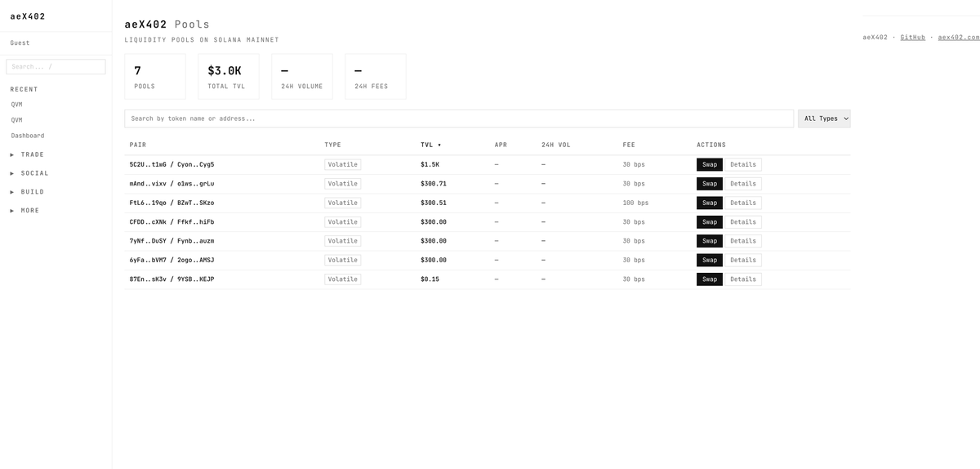Screen dimensions: 980x469
Task: Click the aeX402 logo in the sidebar
Action: point(28,16)
